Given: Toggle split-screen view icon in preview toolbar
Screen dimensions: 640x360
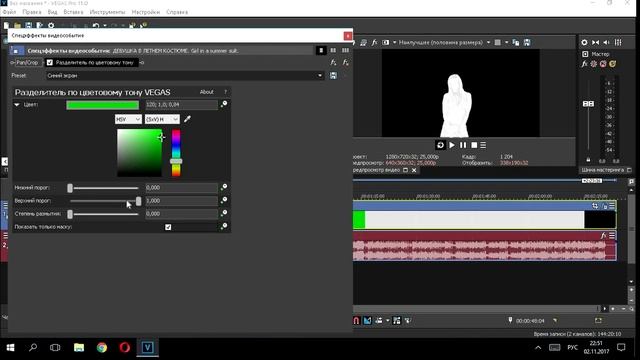Looking at the screenshot, I should 385,42.
